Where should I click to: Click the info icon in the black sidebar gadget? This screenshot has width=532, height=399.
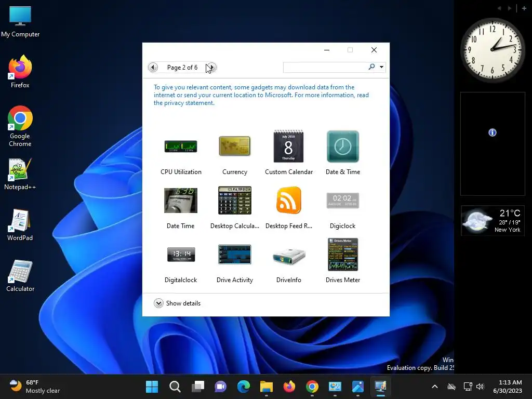pos(493,132)
